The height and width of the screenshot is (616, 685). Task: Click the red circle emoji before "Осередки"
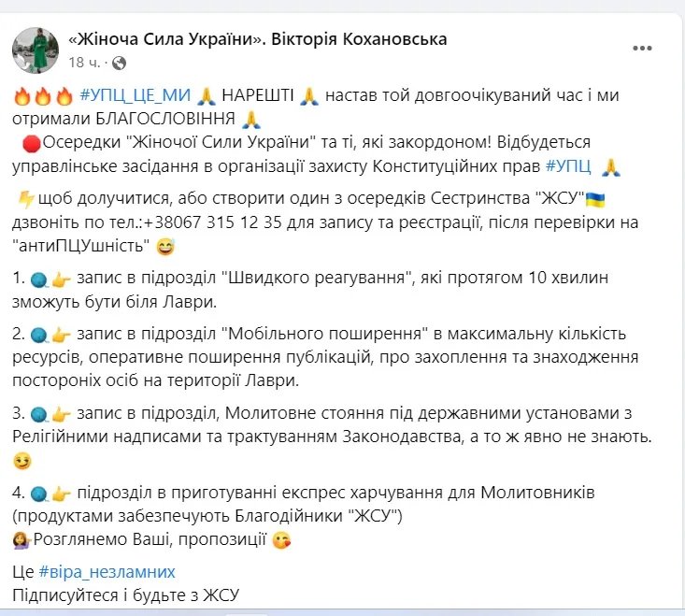(x=30, y=144)
